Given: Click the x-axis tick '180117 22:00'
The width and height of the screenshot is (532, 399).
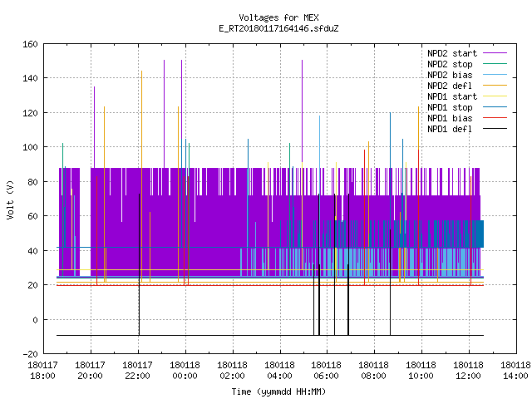Looking at the screenshot, I should pos(137,371).
